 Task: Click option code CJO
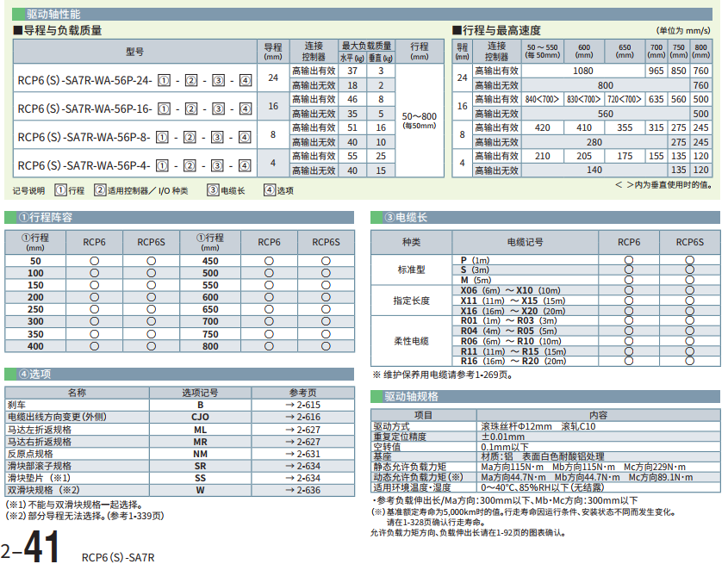(200, 417)
